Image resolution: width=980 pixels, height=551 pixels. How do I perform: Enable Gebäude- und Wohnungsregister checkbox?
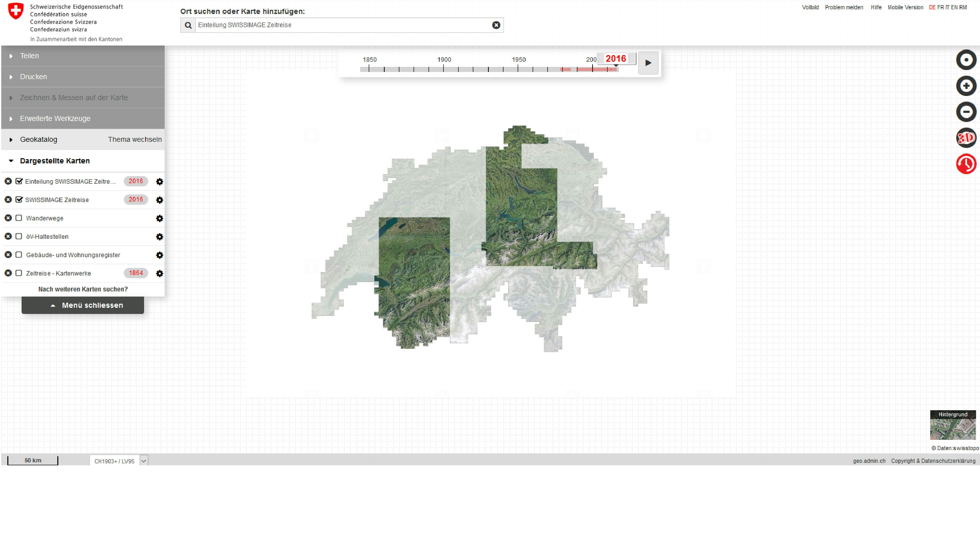tap(19, 255)
